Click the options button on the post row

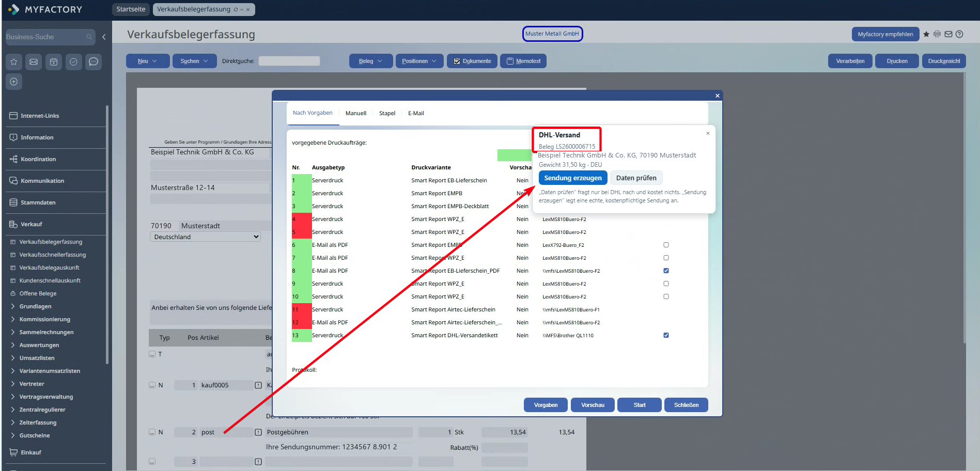point(152,432)
